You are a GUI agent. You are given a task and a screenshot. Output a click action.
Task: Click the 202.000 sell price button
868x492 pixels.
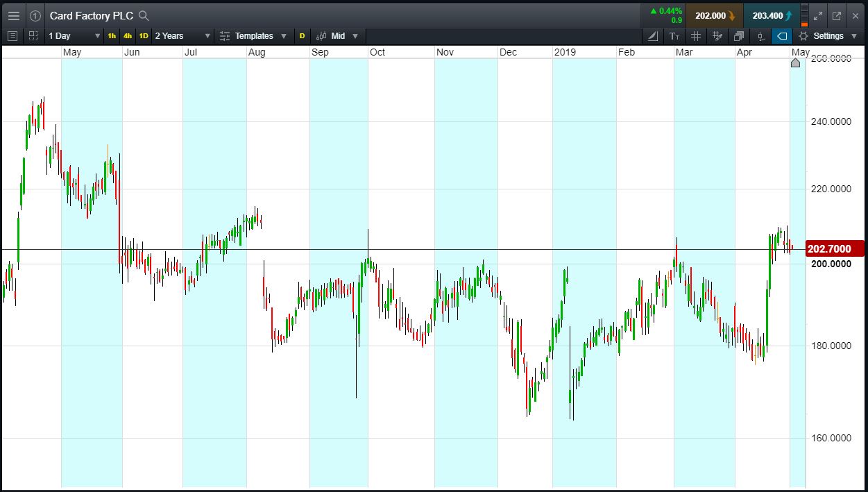pos(714,15)
